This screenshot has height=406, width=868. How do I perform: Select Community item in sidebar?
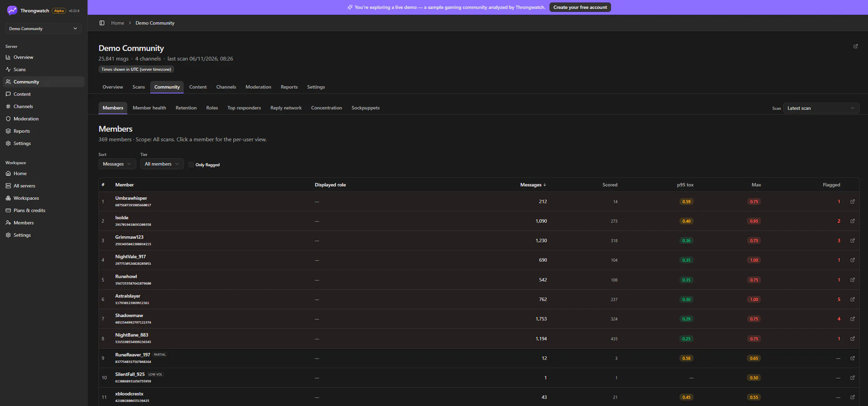point(43,82)
